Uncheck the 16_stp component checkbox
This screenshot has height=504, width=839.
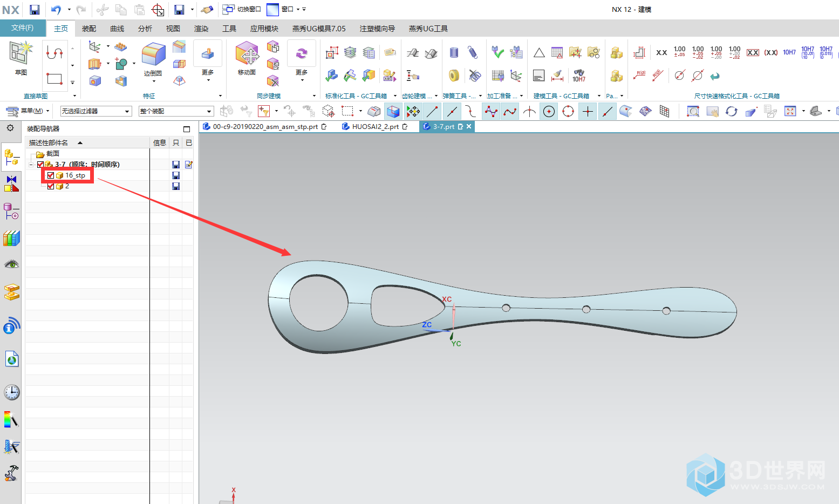tap(51, 175)
